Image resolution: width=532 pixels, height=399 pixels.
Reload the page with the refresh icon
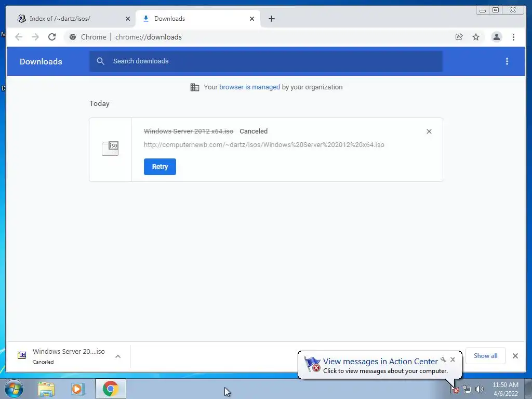tap(52, 37)
